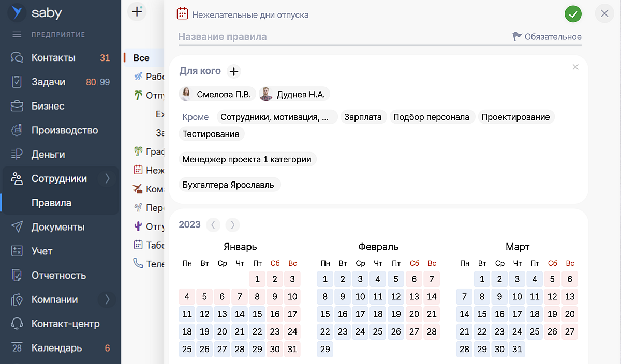Select the Все category in list
This screenshot has height=364, width=621.
141,58
